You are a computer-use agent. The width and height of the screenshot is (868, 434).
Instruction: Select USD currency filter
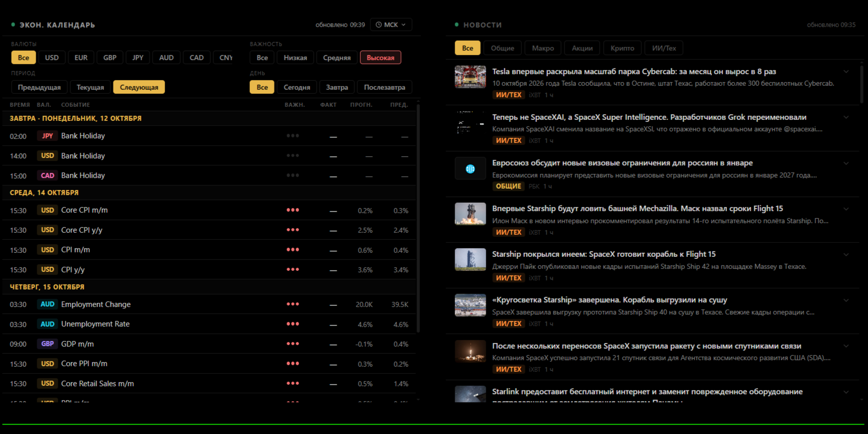point(52,58)
